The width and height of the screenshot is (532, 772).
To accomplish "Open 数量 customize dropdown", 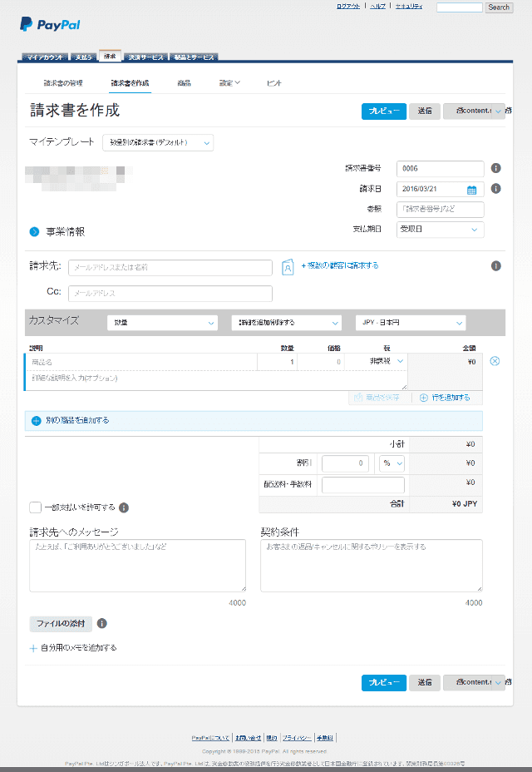I will [x=162, y=323].
